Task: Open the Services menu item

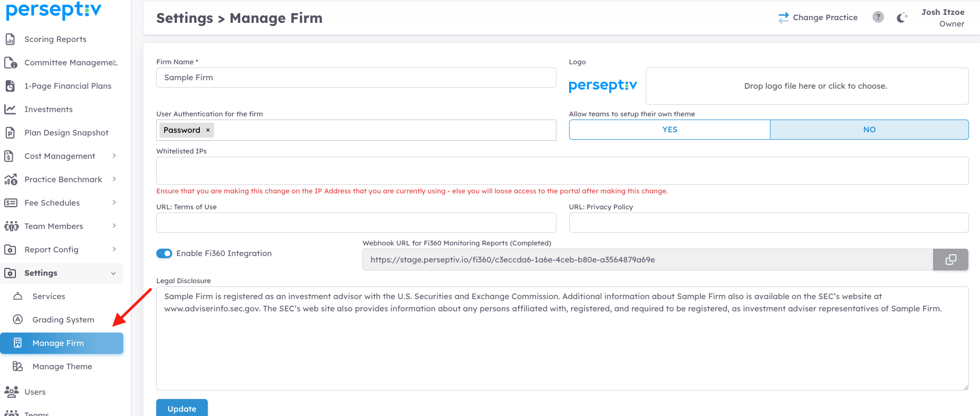Action: pyautogui.click(x=48, y=296)
